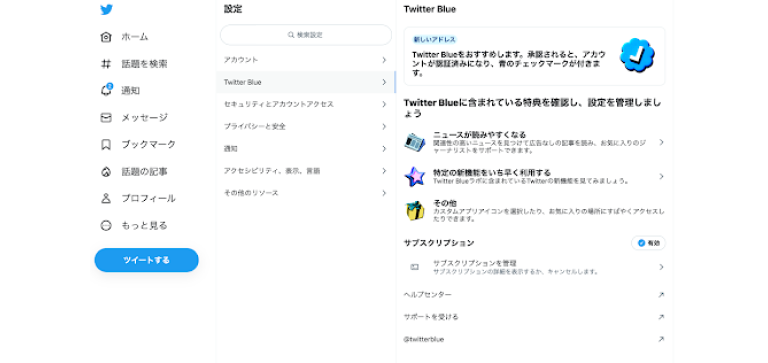The height and width of the screenshot is (363, 768).
Task: Open 話題の記事 in the sidebar
Action: point(144,171)
